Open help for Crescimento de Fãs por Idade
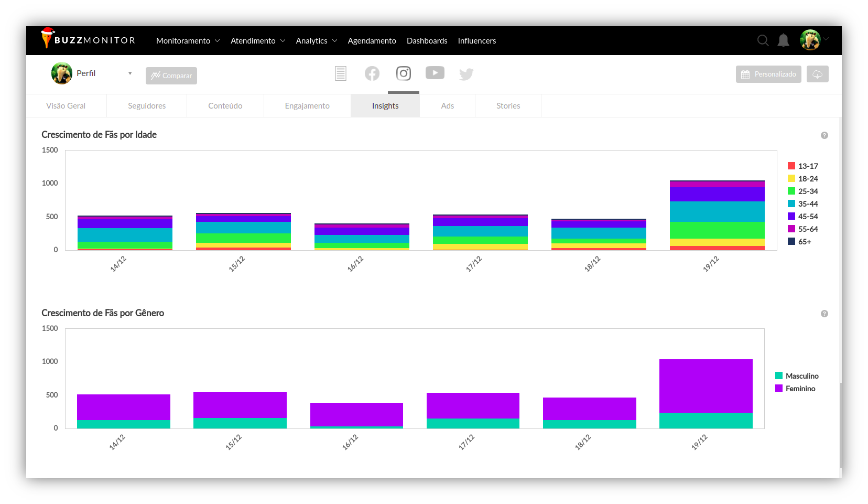 (x=824, y=135)
